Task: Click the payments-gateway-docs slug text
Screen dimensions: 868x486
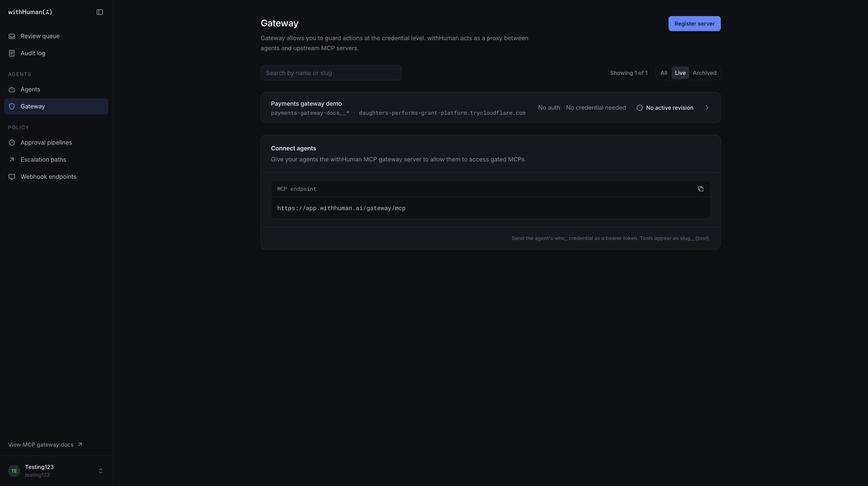Action: (x=310, y=113)
